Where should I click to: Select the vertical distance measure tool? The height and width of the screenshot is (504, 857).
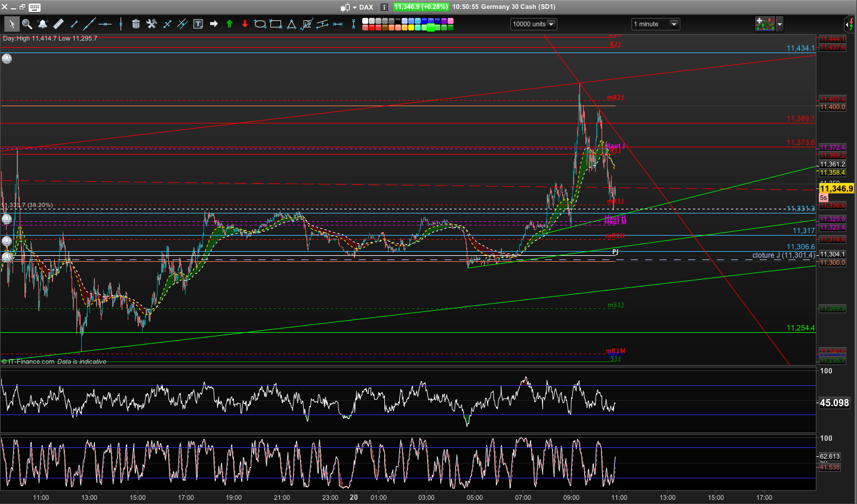(x=354, y=24)
